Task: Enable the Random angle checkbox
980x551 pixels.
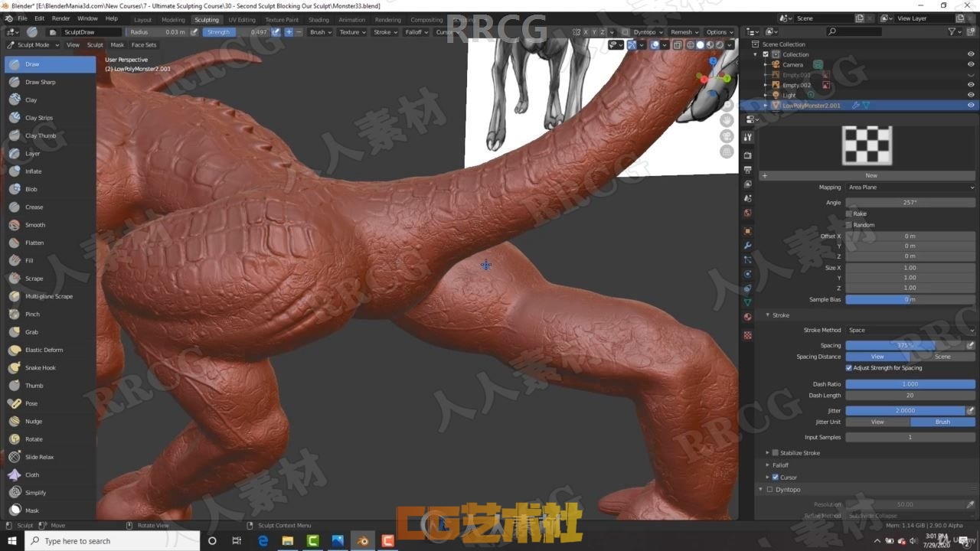Action: coord(848,225)
